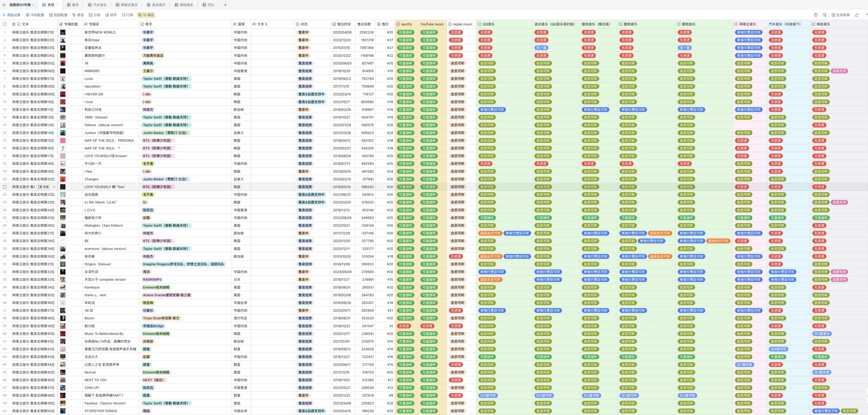The image size is (868, 415).
Task: Click the 生成表单 button
Action: 841,15
